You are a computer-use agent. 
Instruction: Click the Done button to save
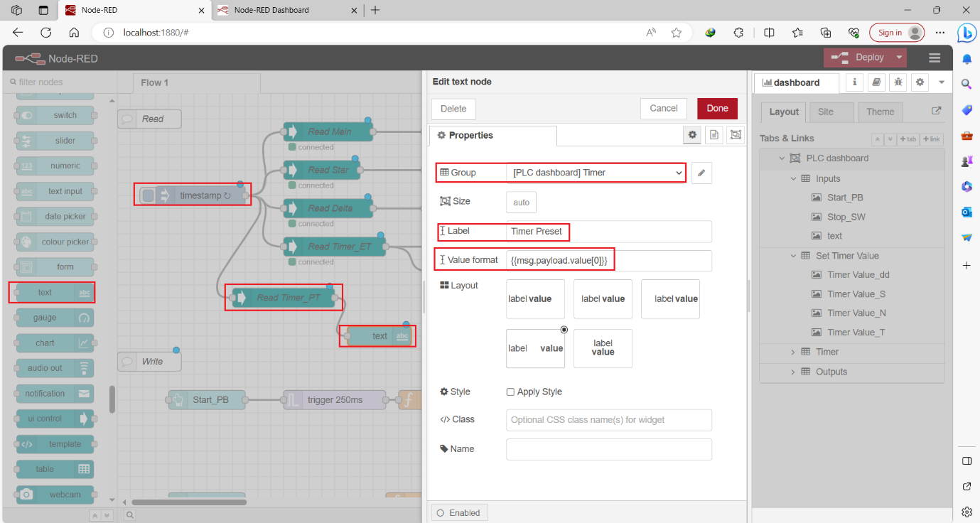coord(717,108)
